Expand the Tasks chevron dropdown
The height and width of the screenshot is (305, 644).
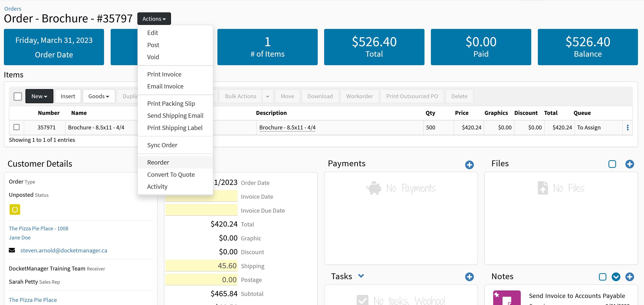(361, 276)
